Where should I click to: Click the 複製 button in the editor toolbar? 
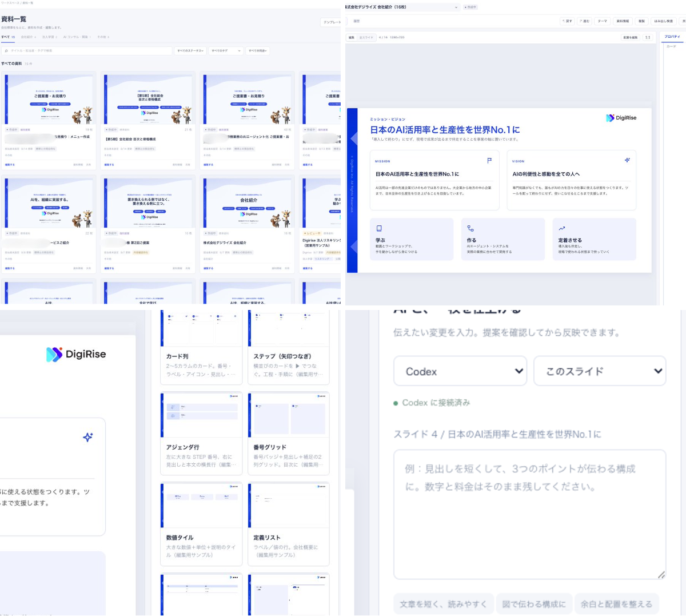(641, 21)
